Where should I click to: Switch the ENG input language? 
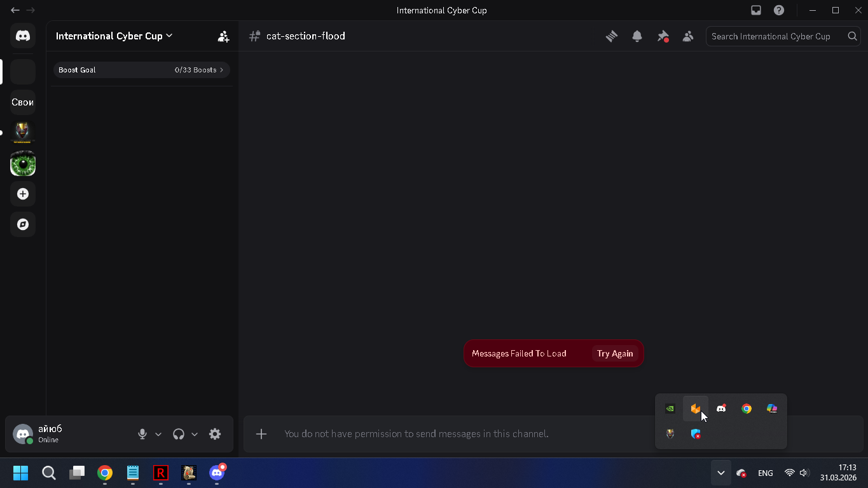pos(766,473)
